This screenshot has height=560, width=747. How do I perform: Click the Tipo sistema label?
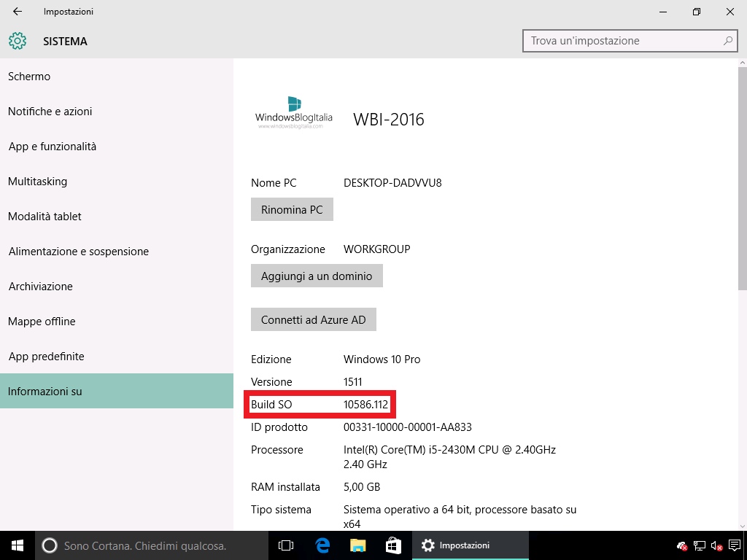(281, 510)
